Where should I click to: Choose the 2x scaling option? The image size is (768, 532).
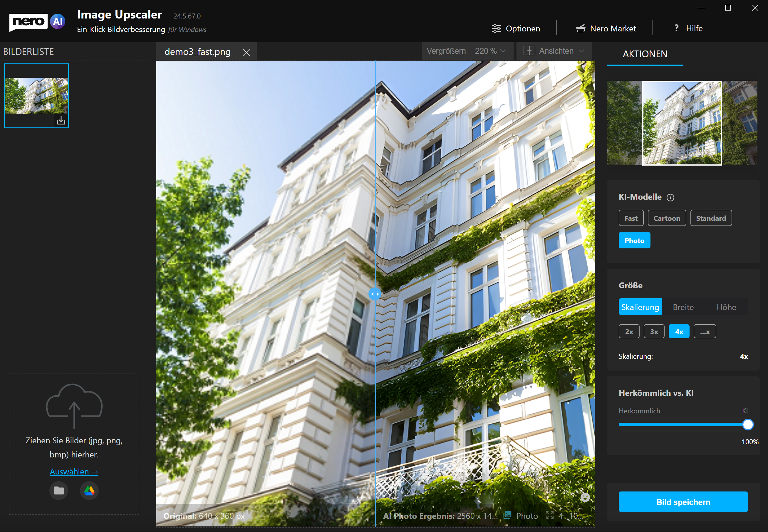click(629, 332)
